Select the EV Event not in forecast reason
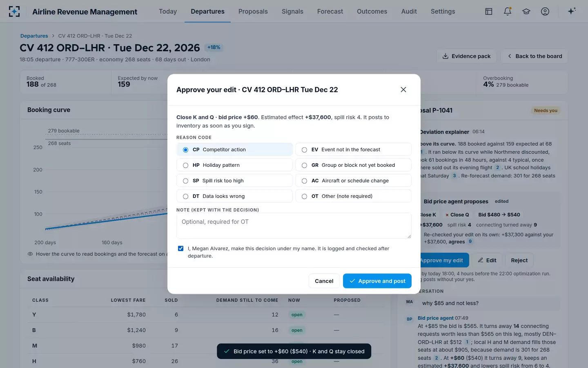 pyautogui.click(x=353, y=150)
